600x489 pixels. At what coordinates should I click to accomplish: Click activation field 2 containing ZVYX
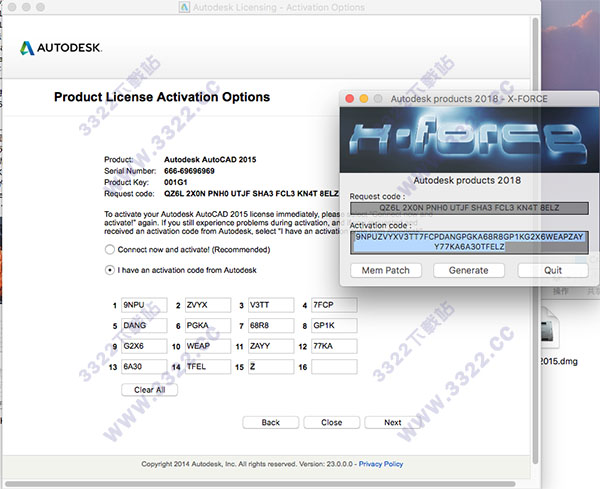(x=208, y=305)
